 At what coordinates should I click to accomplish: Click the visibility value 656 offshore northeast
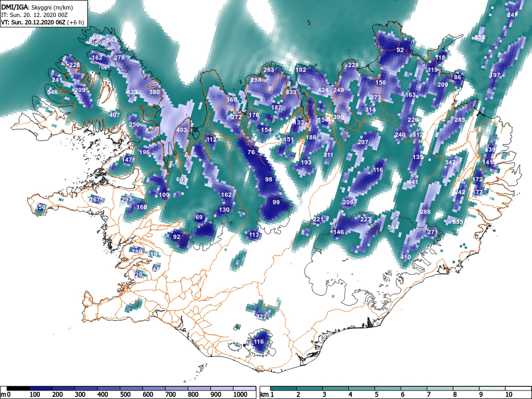pyautogui.click(x=480, y=37)
